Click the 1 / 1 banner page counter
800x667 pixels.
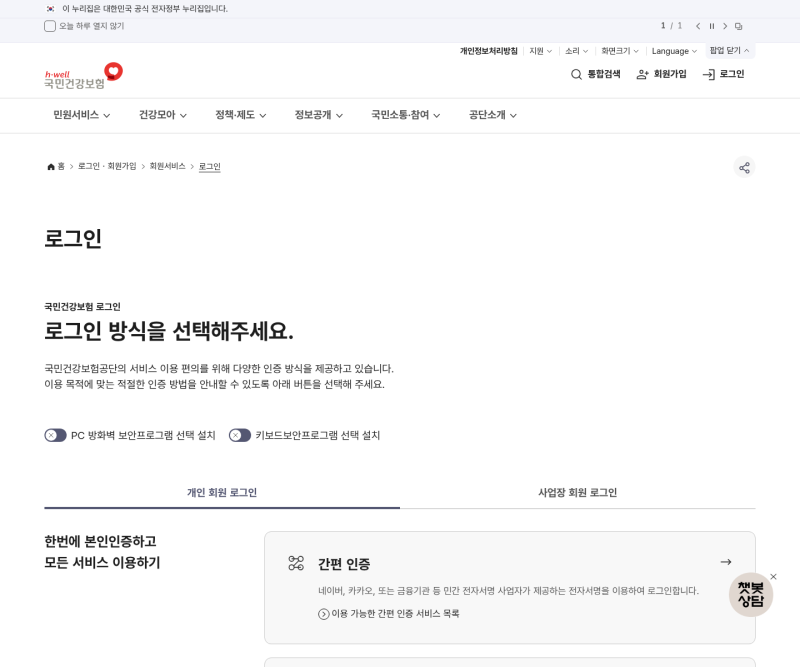(671, 26)
